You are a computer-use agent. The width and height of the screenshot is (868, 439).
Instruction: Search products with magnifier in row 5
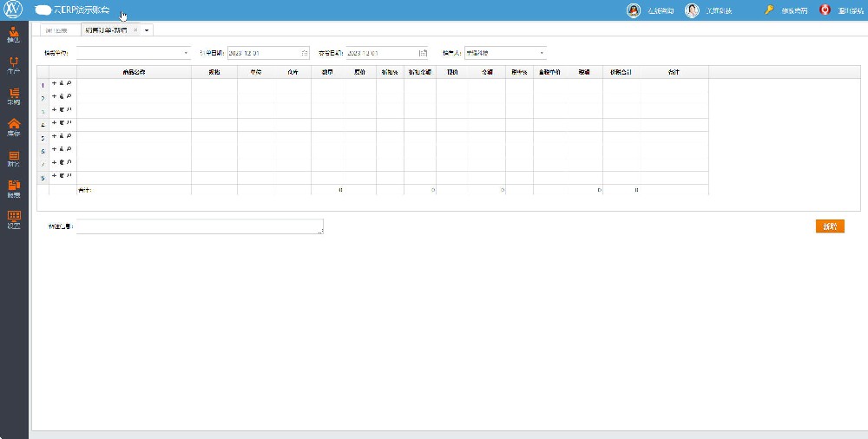pyautogui.click(x=69, y=136)
